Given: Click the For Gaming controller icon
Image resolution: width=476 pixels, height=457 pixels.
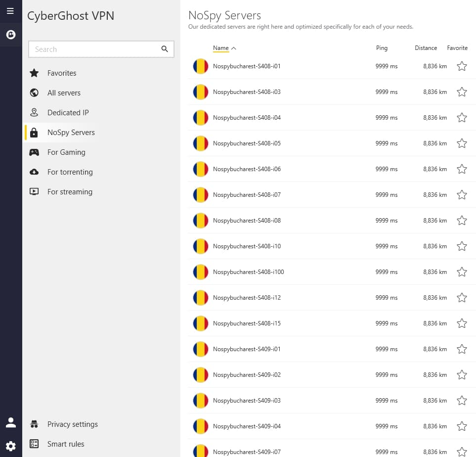Looking at the screenshot, I should (x=34, y=152).
